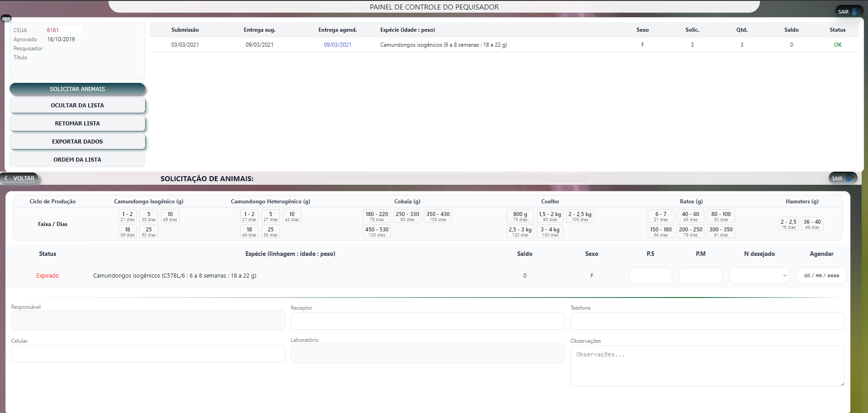Open the ORDEM DA LISTA option
Screen dimensions: 868x413
click(x=77, y=160)
